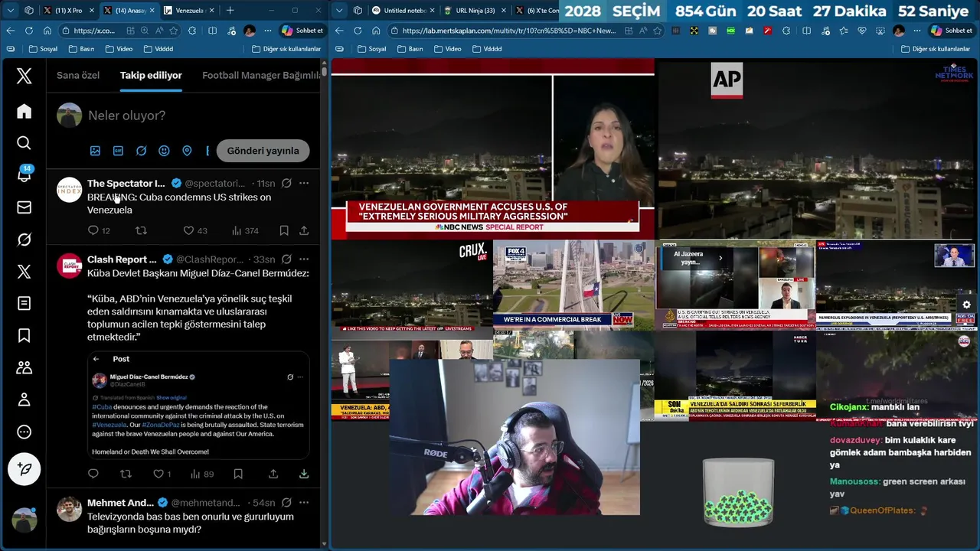
Task: Open Sosyal bookmarks folder in X window
Action: [x=43, y=49]
